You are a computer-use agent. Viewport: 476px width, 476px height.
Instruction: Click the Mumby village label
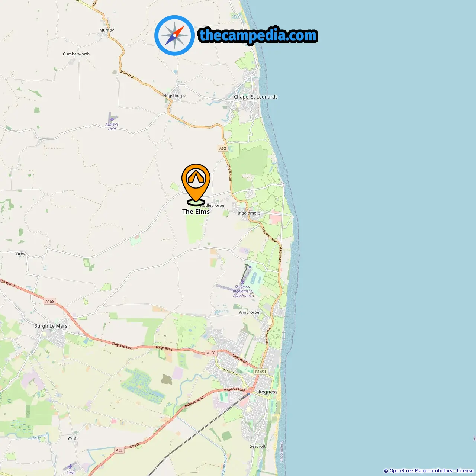(107, 30)
